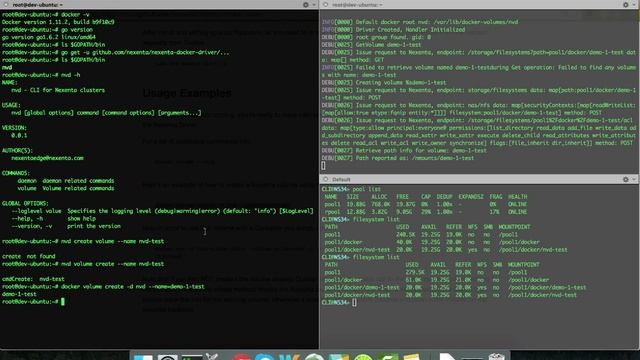Click the 'Retrieve path info for volume' debug line

pyautogui.click(x=404, y=151)
